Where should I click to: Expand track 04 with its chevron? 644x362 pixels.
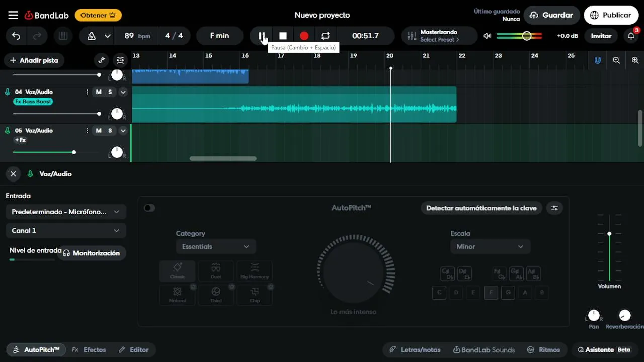point(123,92)
